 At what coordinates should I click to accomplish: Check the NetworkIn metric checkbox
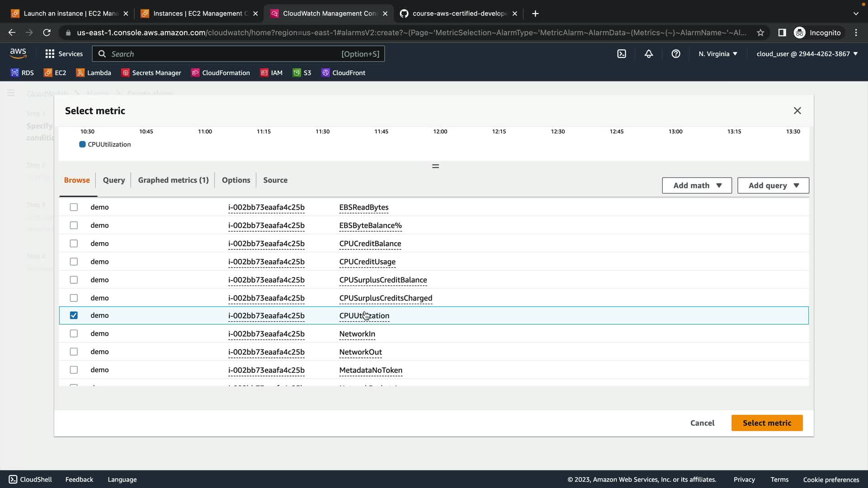point(74,333)
